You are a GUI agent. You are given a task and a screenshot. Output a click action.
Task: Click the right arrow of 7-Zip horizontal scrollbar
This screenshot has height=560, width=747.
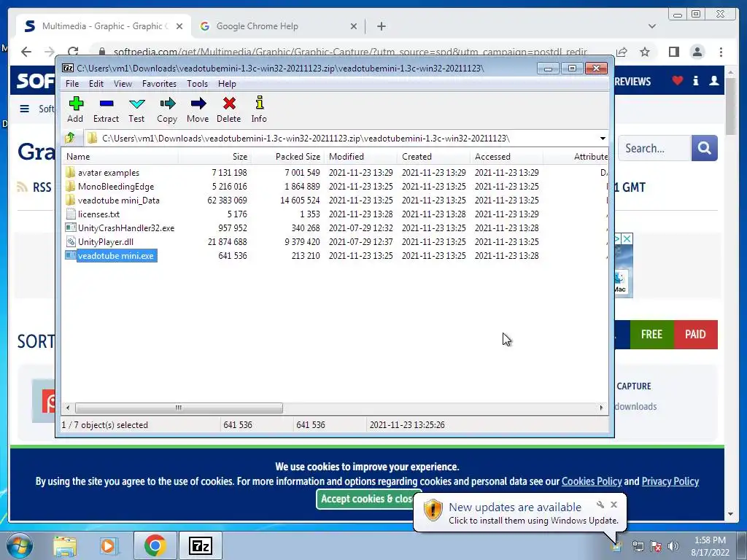(601, 408)
